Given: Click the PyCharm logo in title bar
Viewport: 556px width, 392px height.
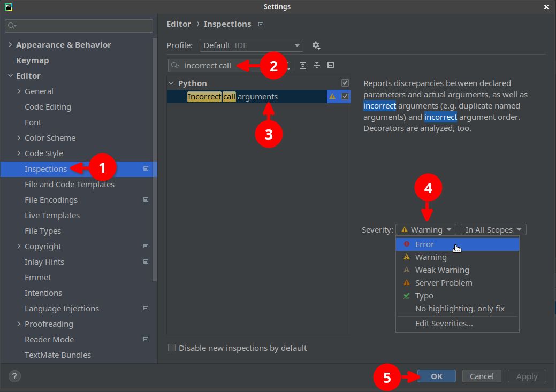Looking at the screenshot, I should coord(8,6).
